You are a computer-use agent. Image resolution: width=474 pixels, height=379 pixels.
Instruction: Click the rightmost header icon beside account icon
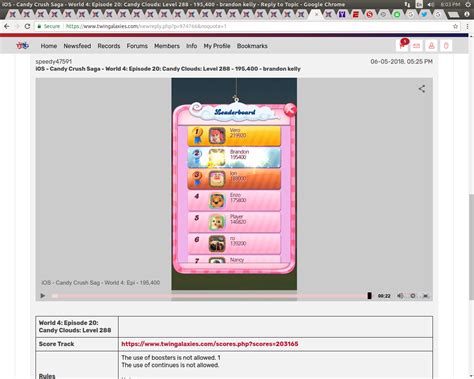(446, 46)
